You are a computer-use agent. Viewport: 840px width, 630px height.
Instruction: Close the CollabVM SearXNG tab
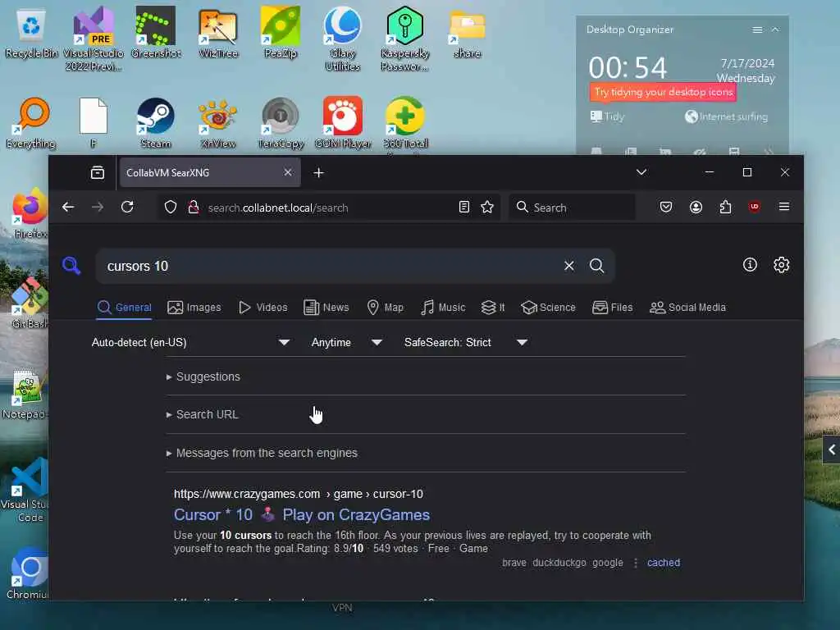[288, 172]
